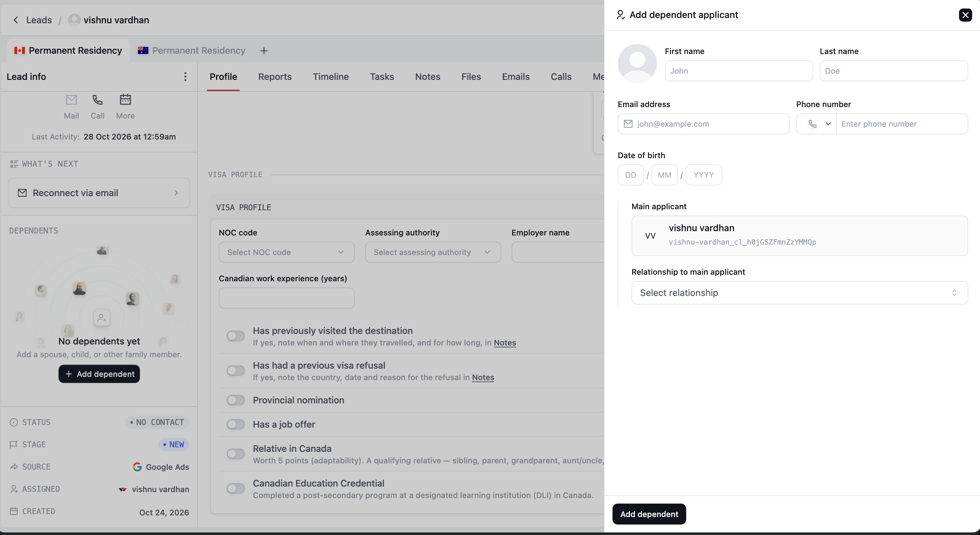Focus the Email address field
Viewport: 980px width, 535px height.
click(704, 123)
